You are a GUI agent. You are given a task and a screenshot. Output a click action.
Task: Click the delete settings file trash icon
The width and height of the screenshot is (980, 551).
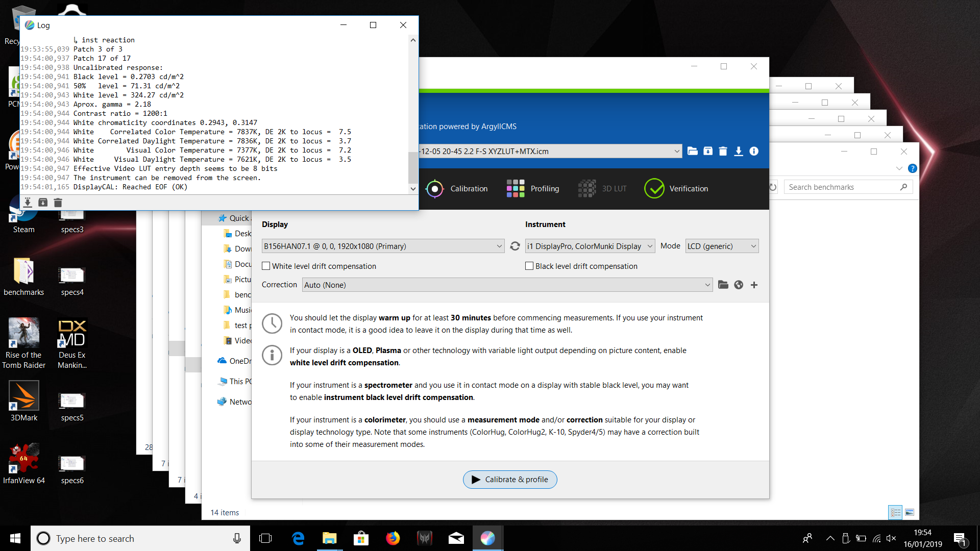coord(723,151)
